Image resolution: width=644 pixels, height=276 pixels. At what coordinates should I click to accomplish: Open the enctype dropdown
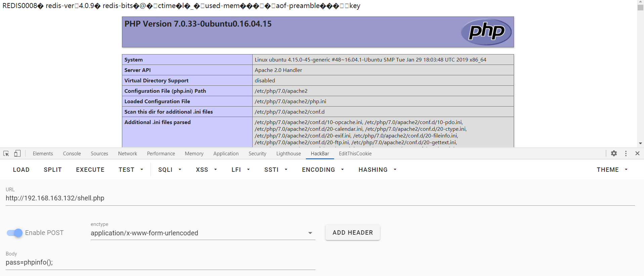click(203, 233)
